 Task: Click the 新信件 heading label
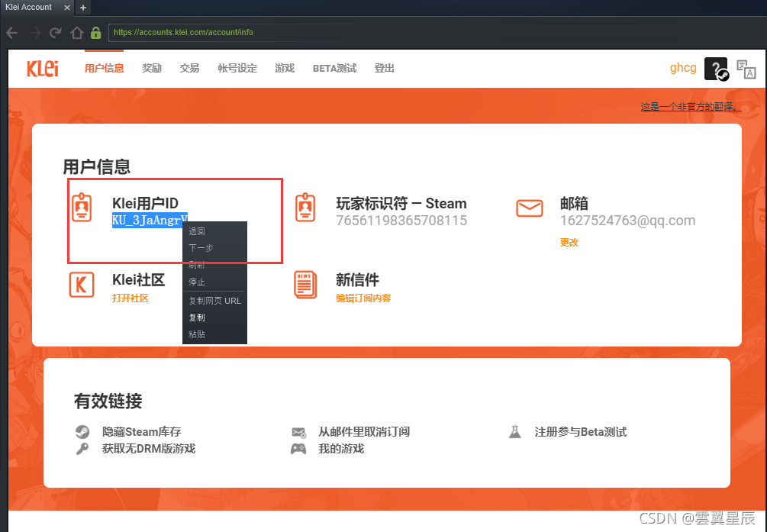point(357,280)
